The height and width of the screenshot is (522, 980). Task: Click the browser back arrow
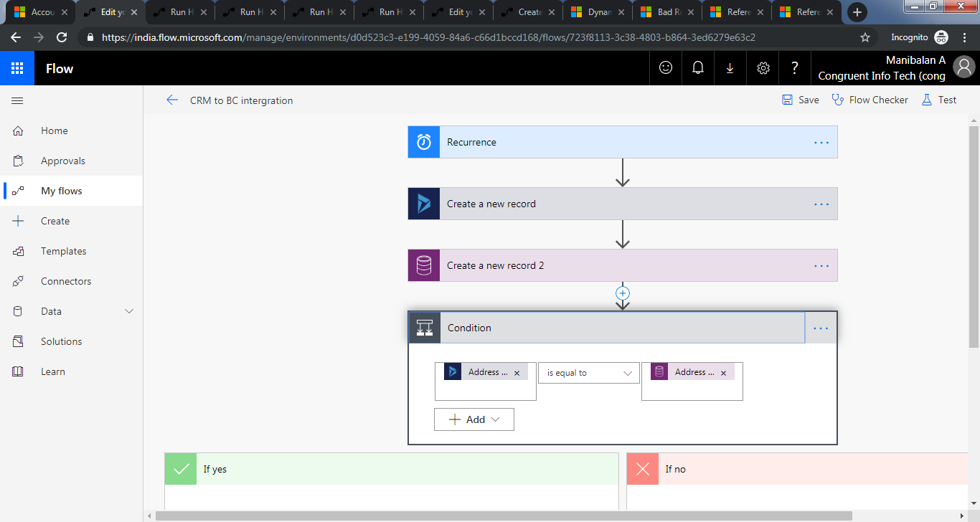point(16,37)
